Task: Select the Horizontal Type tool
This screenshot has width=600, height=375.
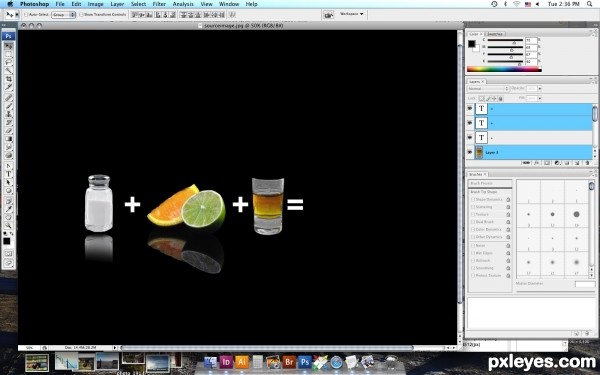Action: [8, 174]
